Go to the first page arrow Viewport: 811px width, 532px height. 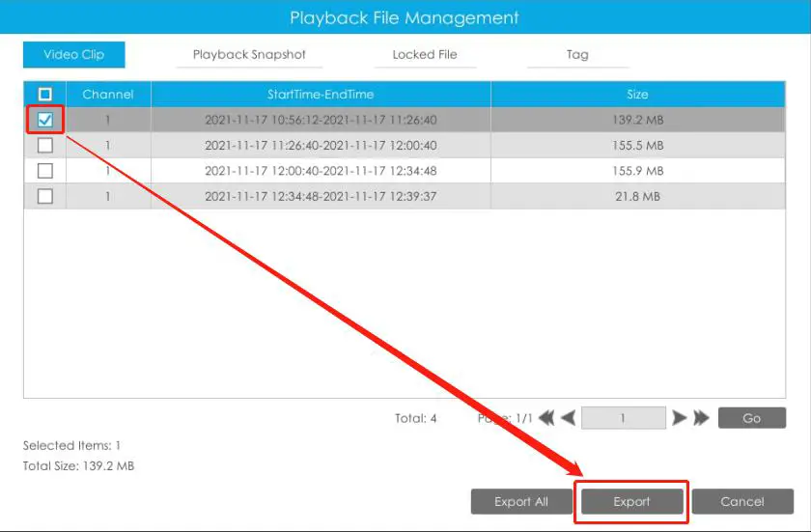coord(546,418)
